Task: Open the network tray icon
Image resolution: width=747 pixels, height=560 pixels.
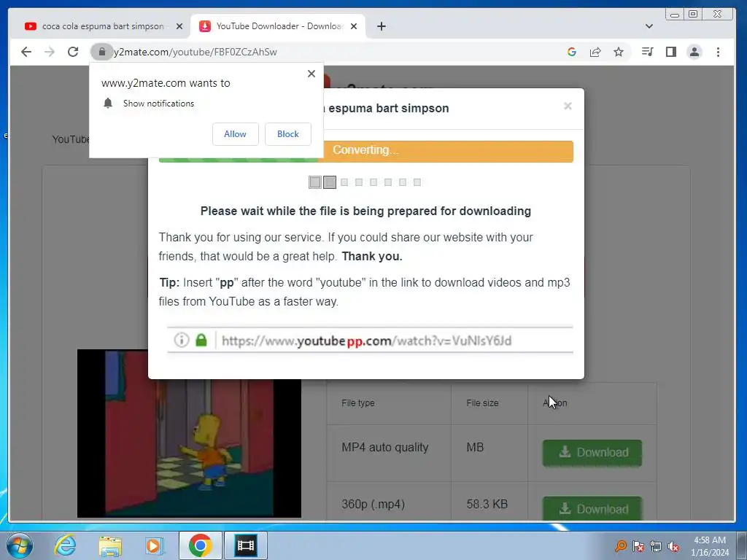Action: click(x=656, y=545)
